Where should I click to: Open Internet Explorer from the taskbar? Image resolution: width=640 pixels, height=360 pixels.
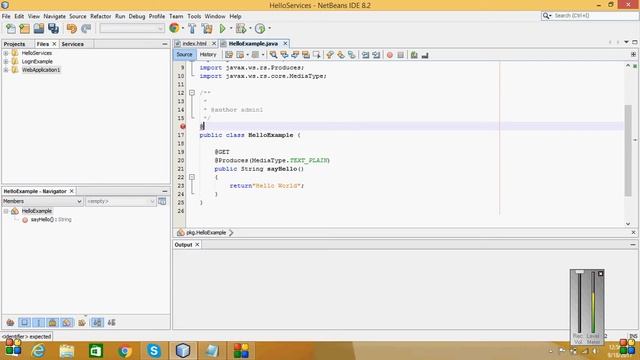coord(39,351)
